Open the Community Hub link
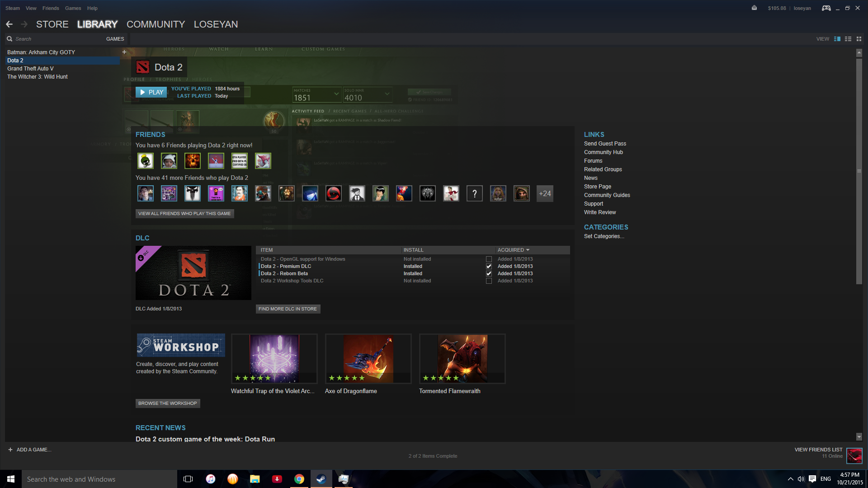The width and height of the screenshot is (868, 488). pyautogui.click(x=604, y=152)
